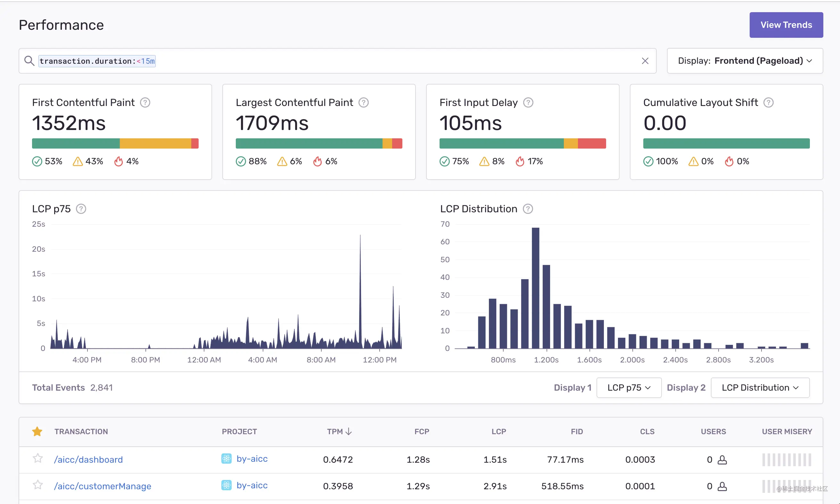Click the TRANSACTION column header
The image size is (840, 504).
[81, 431]
